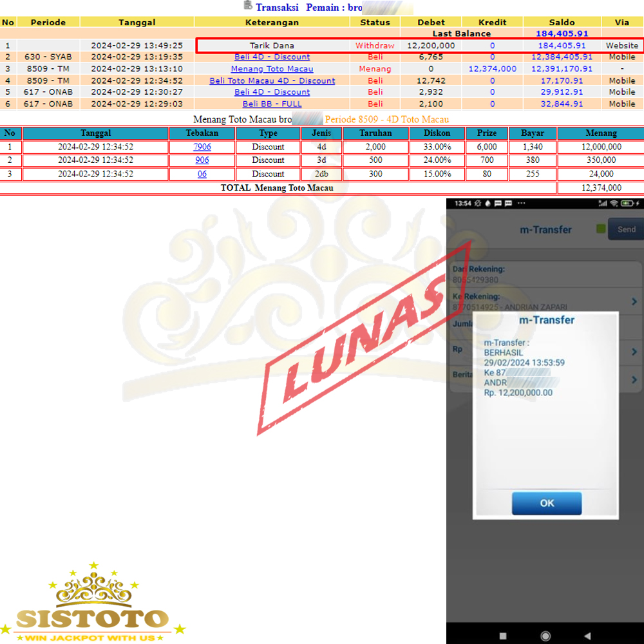Tap the Wi-Fi icon in status bar
Viewport: 644px width, 644px height.
pyautogui.click(x=615, y=204)
